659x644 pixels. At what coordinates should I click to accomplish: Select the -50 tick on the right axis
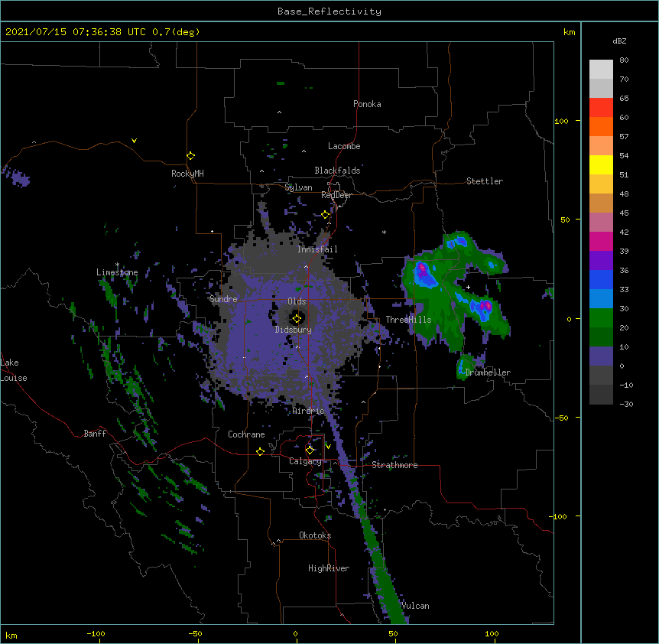(561, 418)
